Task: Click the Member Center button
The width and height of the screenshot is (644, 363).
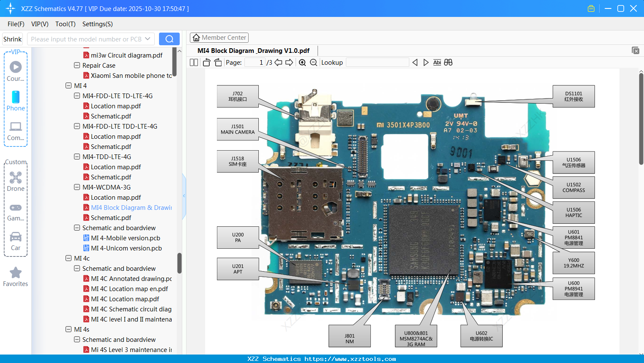Action: [x=219, y=37]
